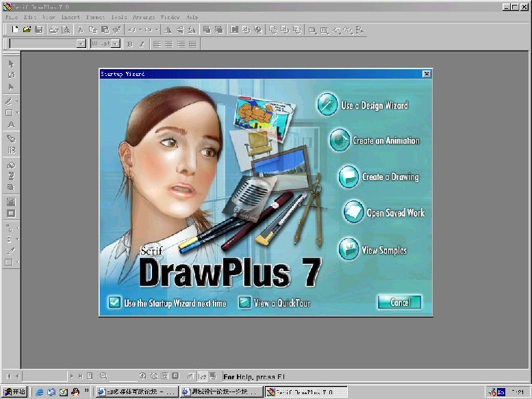The image size is (532, 399).
Task: Toggle Italic formatting button
Action: [142, 44]
